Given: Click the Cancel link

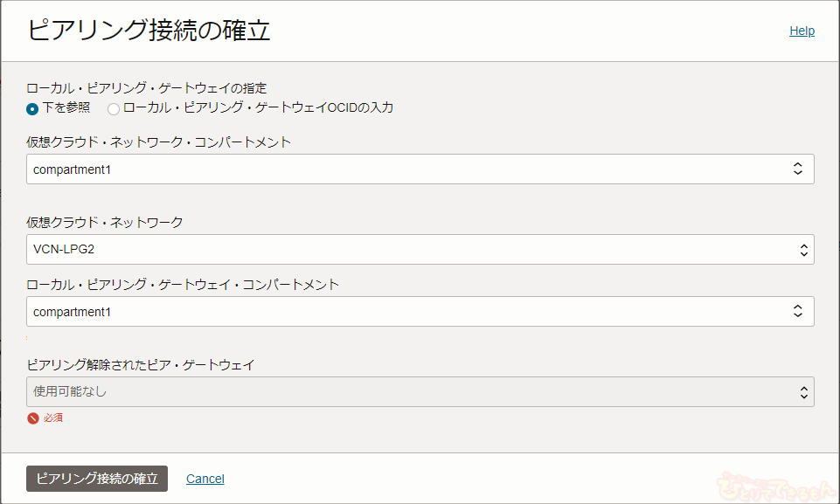Looking at the screenshot, I should coord(205,479).
